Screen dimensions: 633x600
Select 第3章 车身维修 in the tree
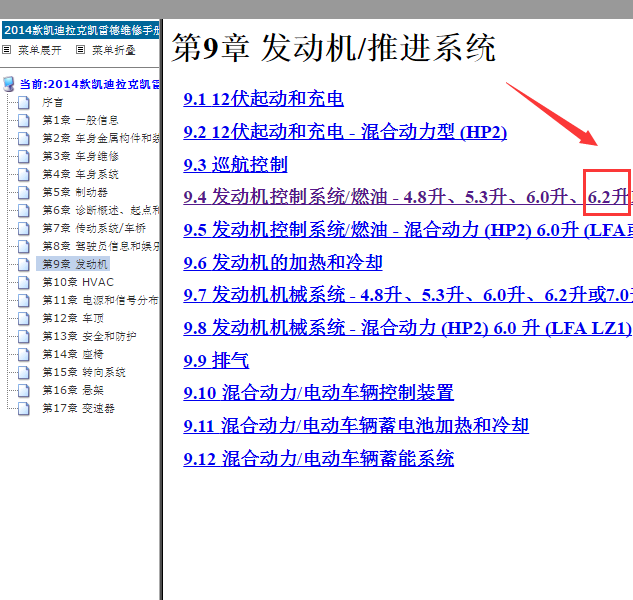pos(80,156)
